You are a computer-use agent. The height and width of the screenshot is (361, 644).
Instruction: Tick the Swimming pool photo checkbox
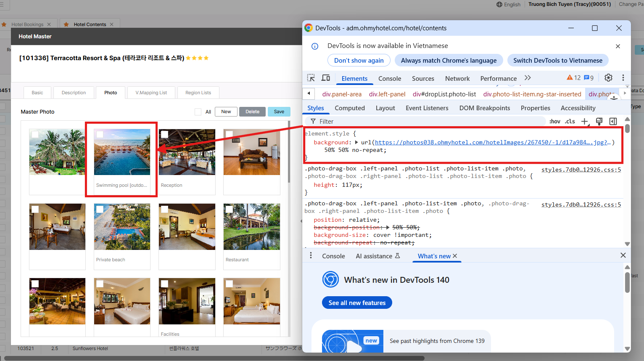(100, 135)
